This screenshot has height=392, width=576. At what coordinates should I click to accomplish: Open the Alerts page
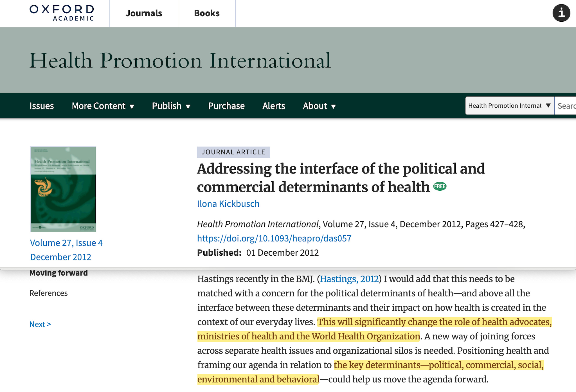(x=274, y=106)
